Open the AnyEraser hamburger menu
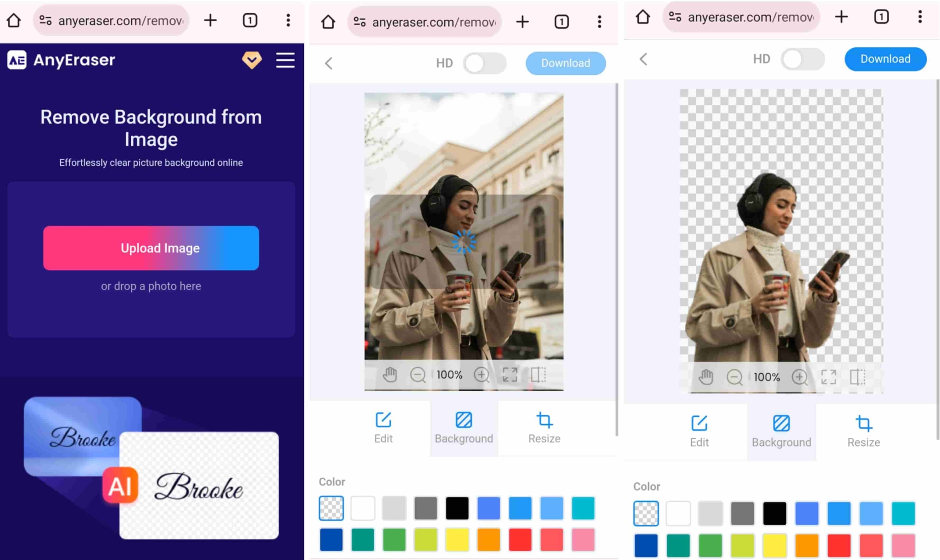This screenshot has height=560, width=940. point(285,60)
